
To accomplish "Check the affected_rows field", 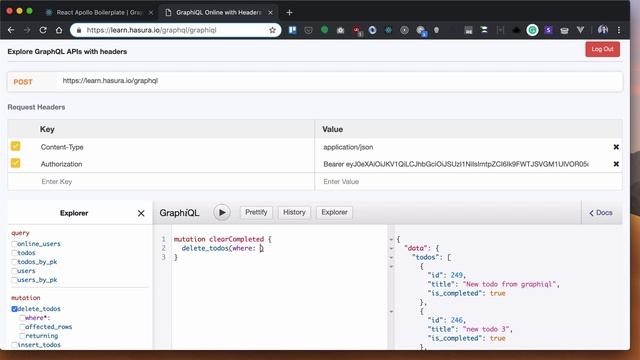I will point(22,327).
